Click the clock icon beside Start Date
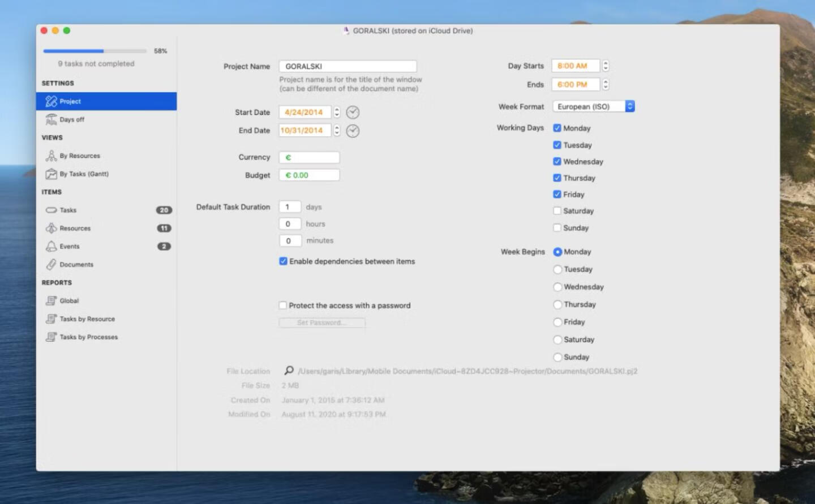The width and height of the screenshot is (815, 504). [353, 112]
